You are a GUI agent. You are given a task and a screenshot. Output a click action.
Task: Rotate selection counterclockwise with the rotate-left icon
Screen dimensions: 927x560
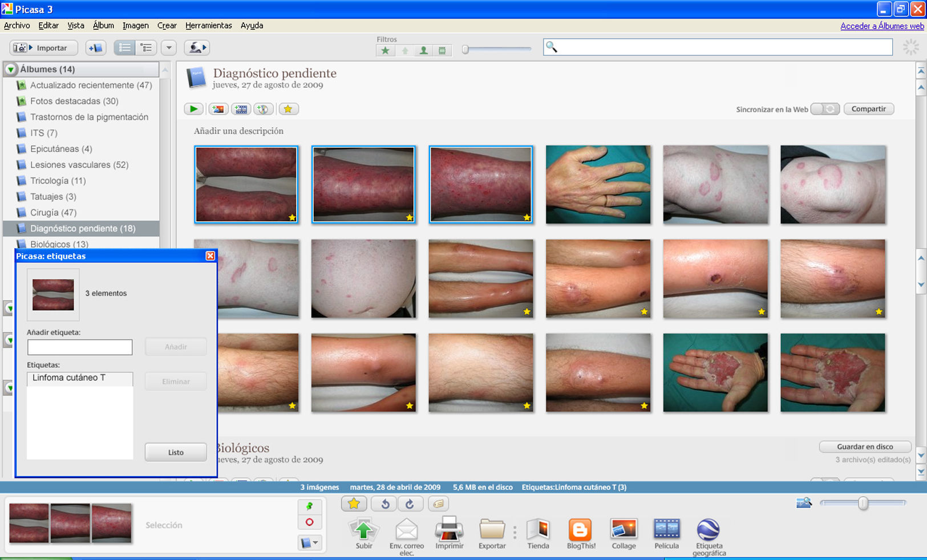[x=385, y=504]
